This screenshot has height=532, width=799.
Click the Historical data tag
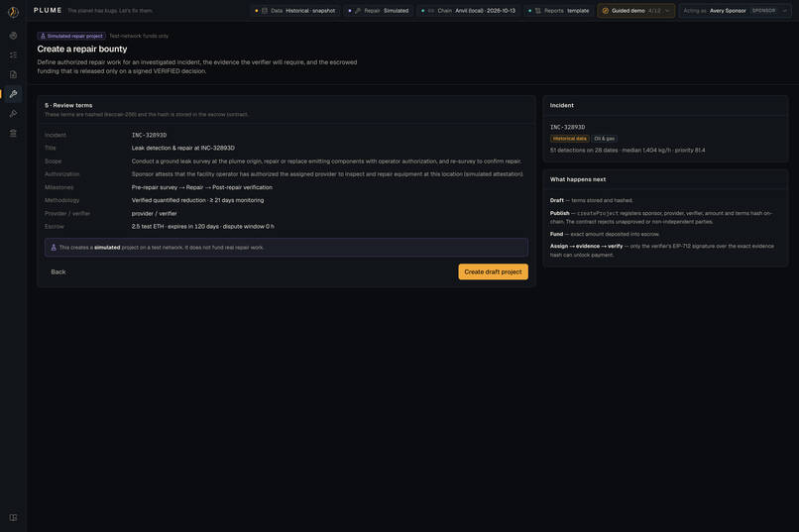point(569,139)
